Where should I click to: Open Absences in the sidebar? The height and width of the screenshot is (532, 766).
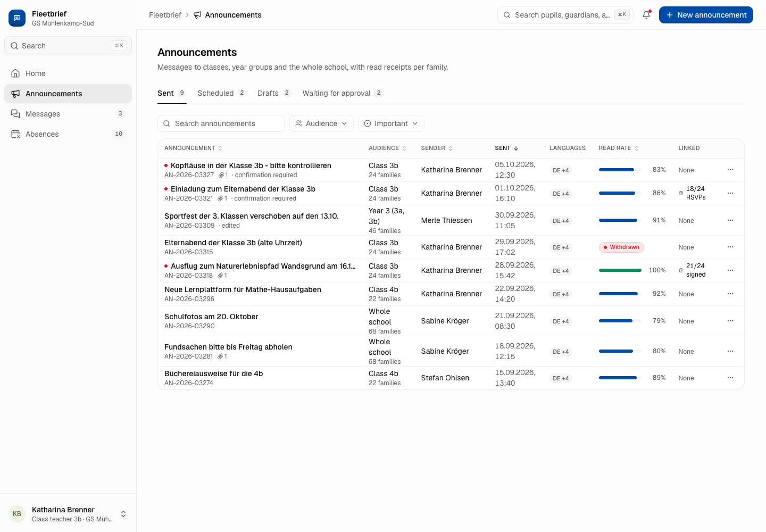tap(68, 134)
